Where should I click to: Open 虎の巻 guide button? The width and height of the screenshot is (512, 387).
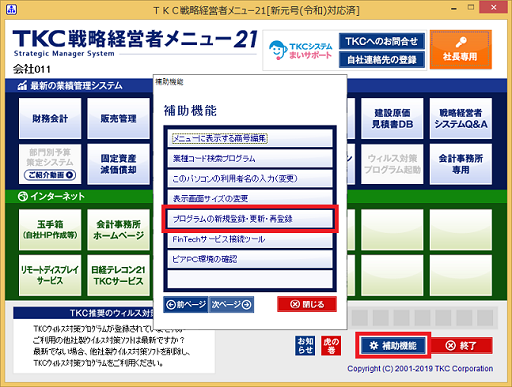(x=331, y=346)
